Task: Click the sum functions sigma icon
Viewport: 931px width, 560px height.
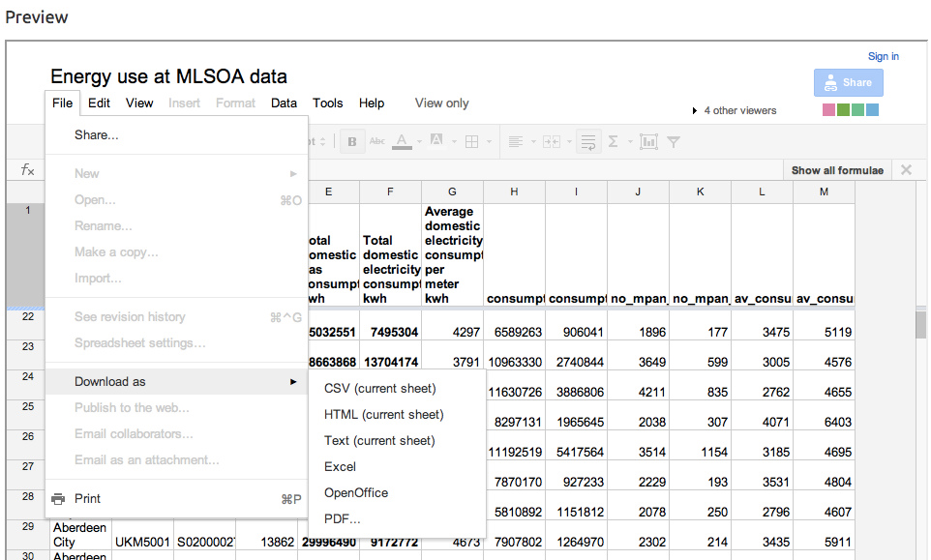Action: click(614, 142)
